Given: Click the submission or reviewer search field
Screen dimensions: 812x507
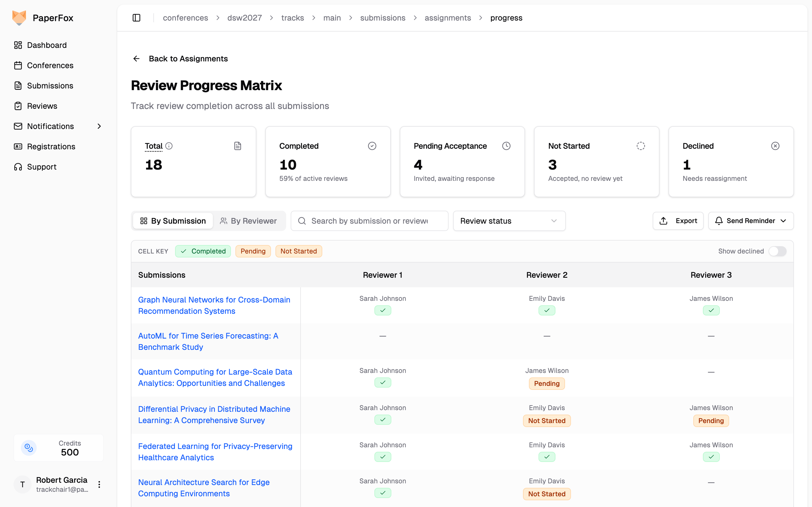Looking at the screenshot, I should (369, 221).
